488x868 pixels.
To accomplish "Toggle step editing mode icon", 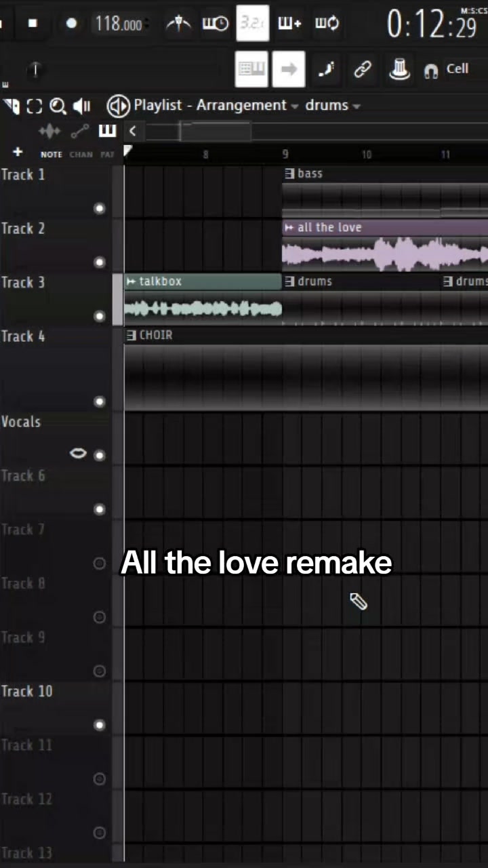I will coord(326,69).
